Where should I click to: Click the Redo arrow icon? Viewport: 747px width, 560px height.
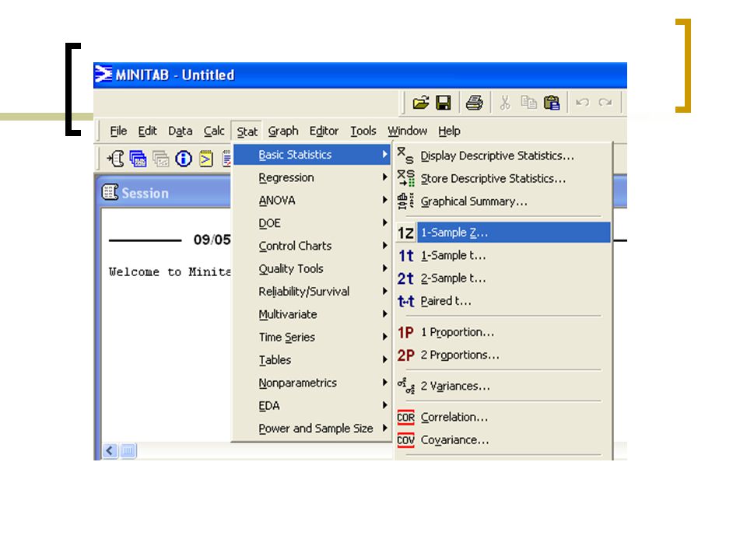coord(605,103)
